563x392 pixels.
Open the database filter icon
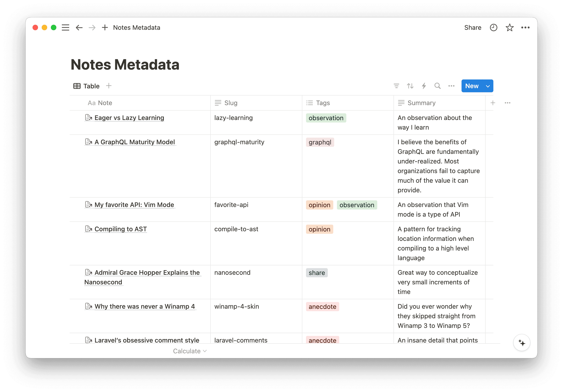point(396,86)
